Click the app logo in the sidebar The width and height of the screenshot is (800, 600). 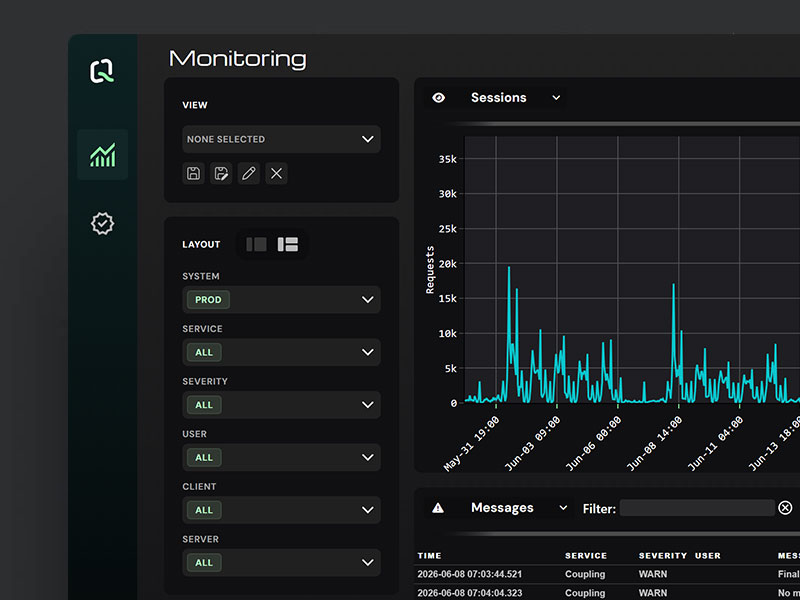click(x=102, y=71)
